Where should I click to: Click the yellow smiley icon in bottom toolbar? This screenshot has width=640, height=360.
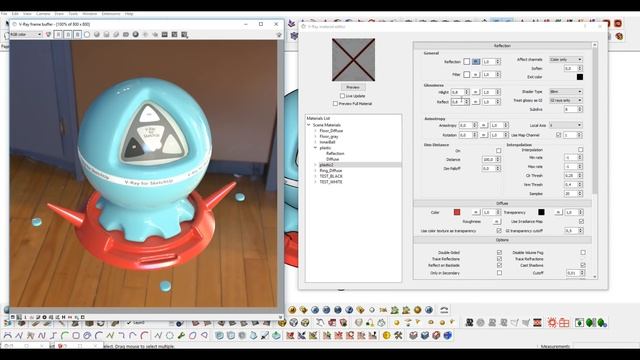point(387,336)
